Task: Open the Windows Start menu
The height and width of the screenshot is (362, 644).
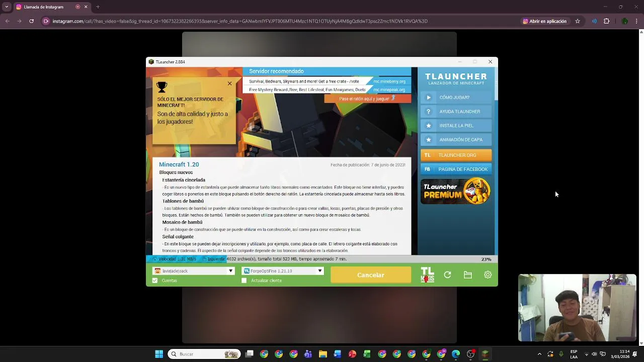Action: click(159, 354)
